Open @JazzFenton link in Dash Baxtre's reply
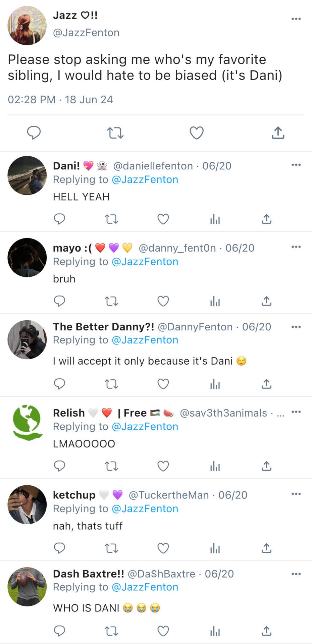This screenshot has width=312, height=644. pos(145,587)
